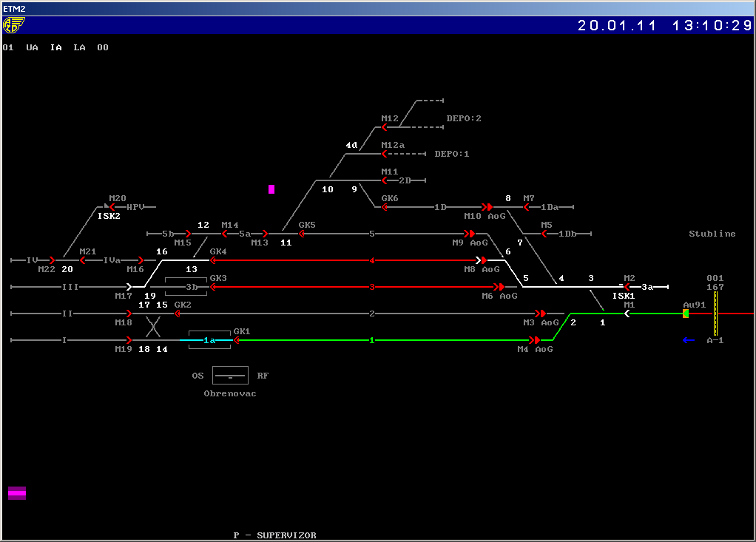Click the '1Db' track label
This screenshot has width=756, height=542.
(567, 234)
